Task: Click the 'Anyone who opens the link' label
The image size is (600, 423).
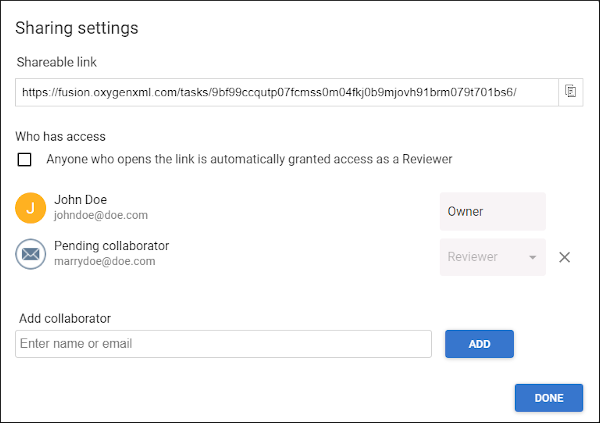Action: pyautogui.click(x=249, y=159)
